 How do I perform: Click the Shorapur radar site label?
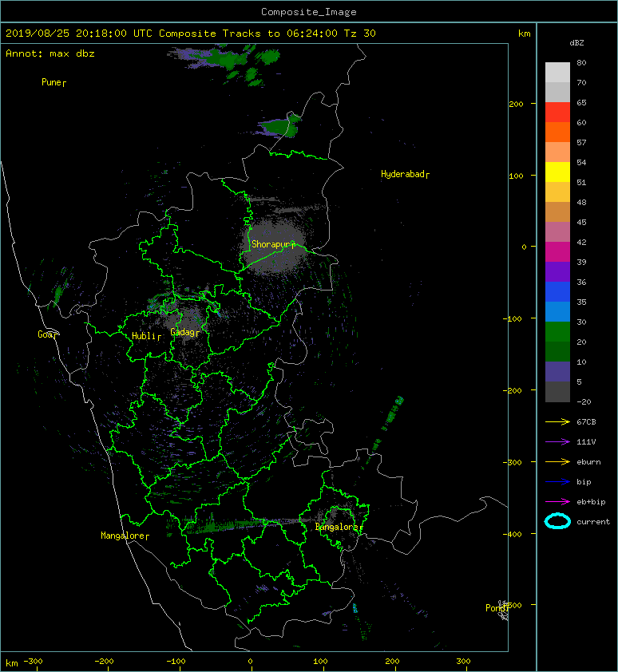[271, 244]
